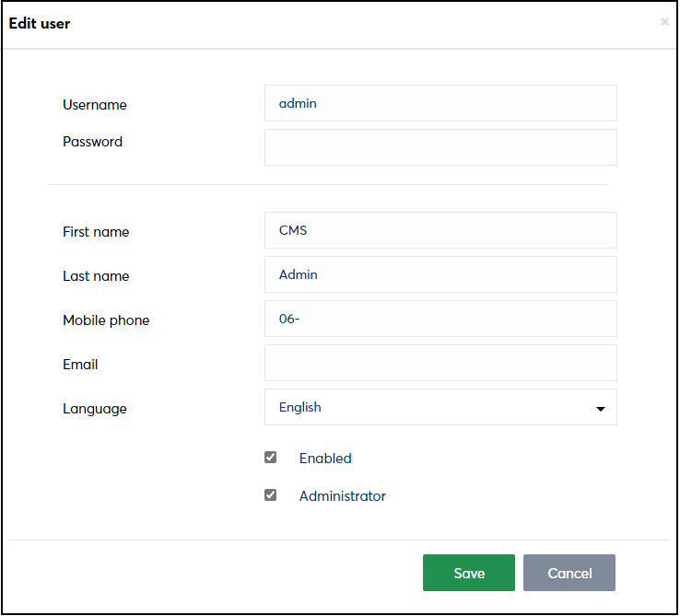Click the Language dropdown arrow
Viewport: 680px width, 616px height.
tap(600, 409)
